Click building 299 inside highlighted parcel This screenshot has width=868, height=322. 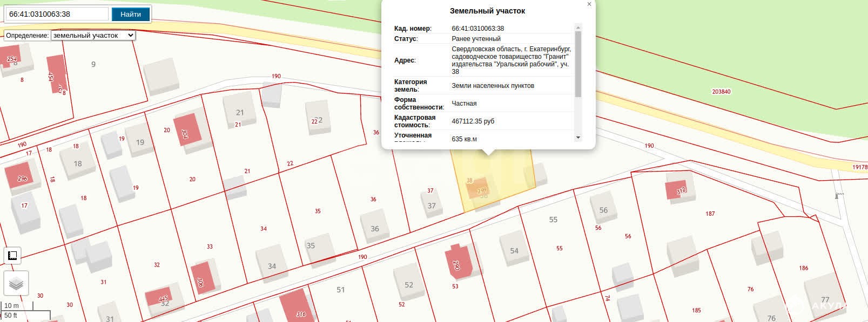479,188
